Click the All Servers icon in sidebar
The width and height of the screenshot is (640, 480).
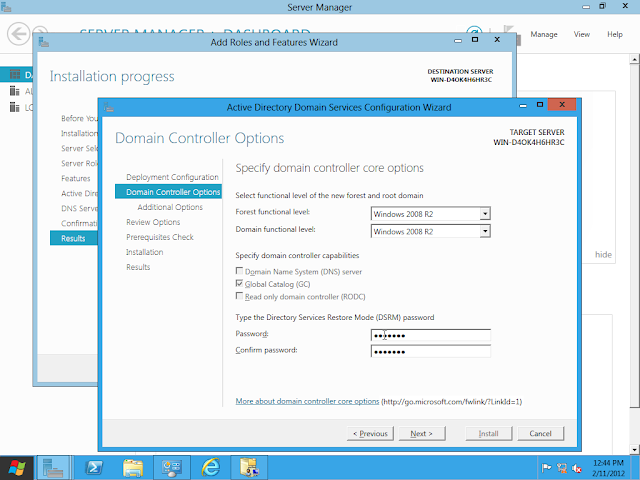[15, 91]
